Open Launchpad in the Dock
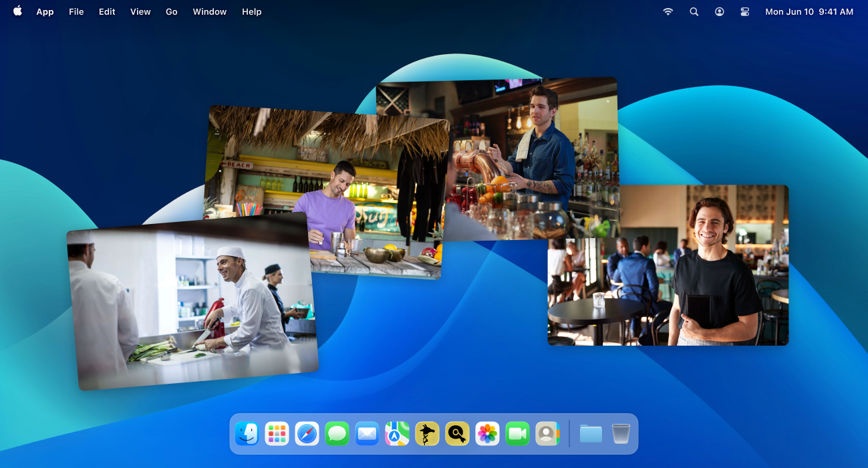This screenshot has height=468, width=868. point(277,434)
